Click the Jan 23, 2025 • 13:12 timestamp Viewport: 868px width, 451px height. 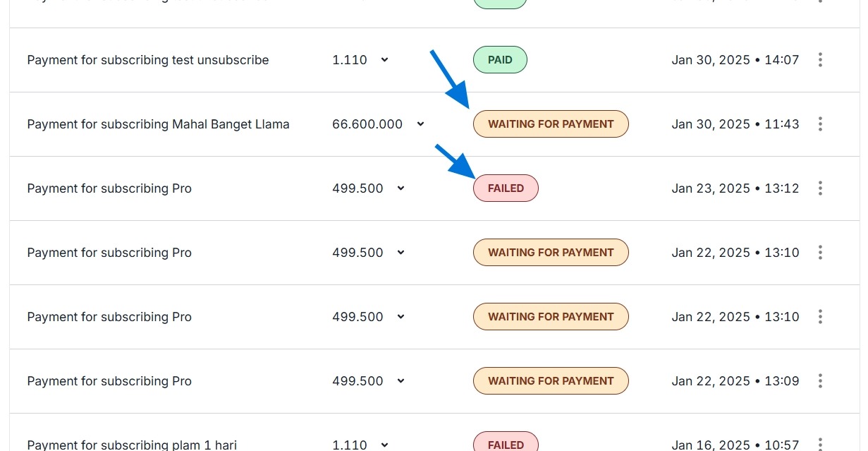[735, 188]
